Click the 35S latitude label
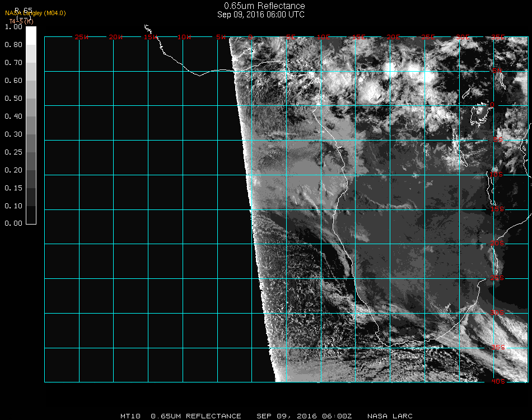The width and height of the screenshot is (532, 420). (x=498, y=347)
